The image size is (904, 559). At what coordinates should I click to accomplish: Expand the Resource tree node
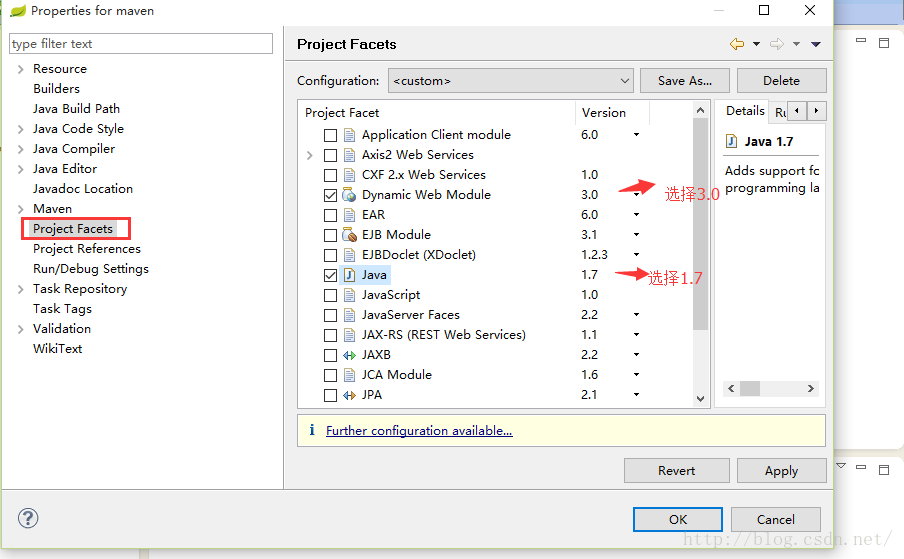pos(21,69)
